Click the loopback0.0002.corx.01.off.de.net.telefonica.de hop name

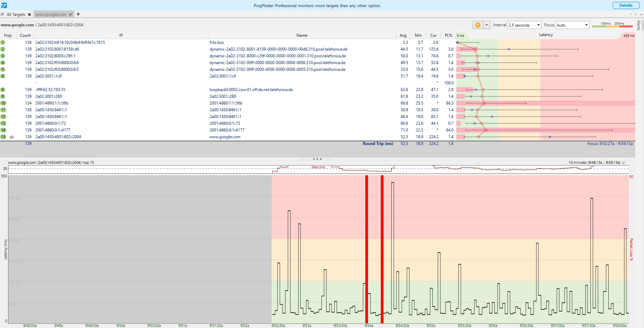pos(251,90)
